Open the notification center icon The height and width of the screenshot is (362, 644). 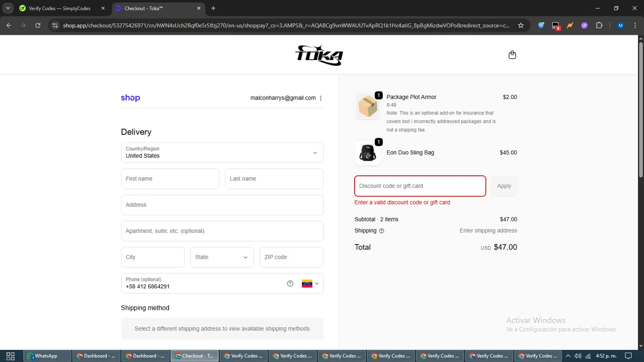coord(629,356)
